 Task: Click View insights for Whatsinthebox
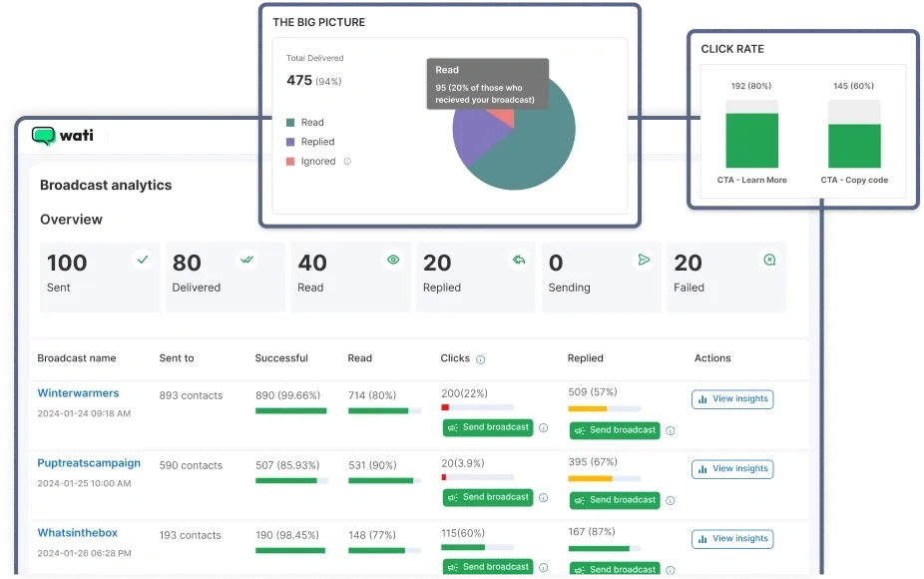[x=732, y=538]
